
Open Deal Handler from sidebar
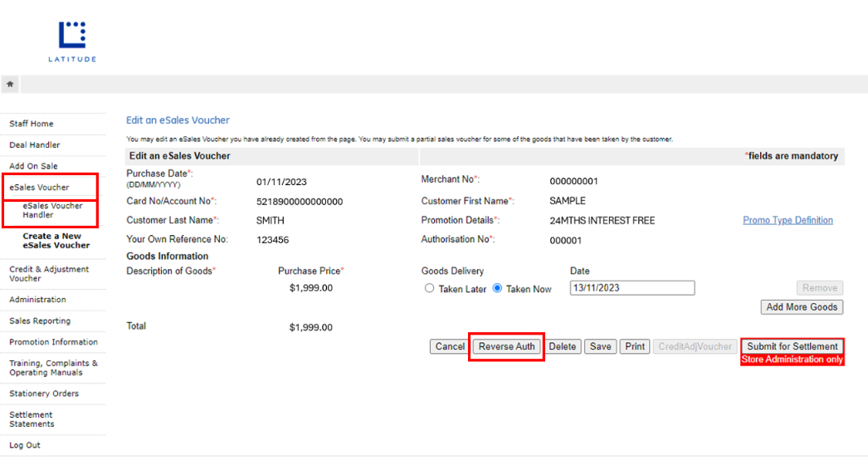pos(35,145)
